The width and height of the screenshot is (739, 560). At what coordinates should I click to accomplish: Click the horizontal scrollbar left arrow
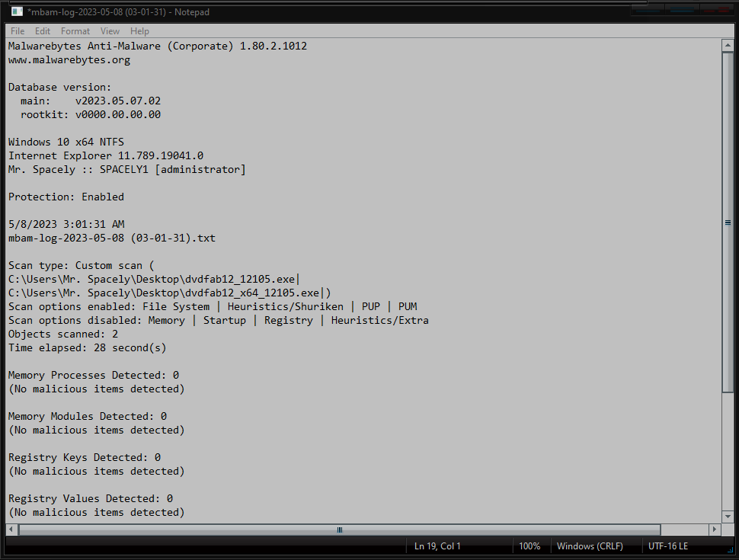11,530
